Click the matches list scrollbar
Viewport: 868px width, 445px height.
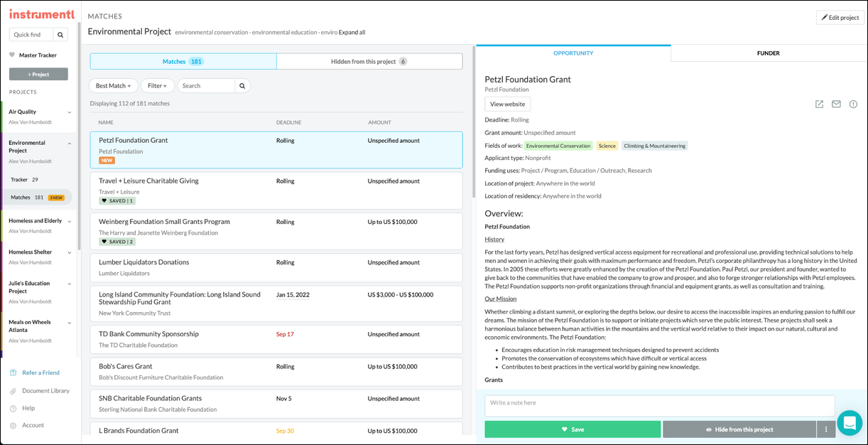(x=472, y=122)
